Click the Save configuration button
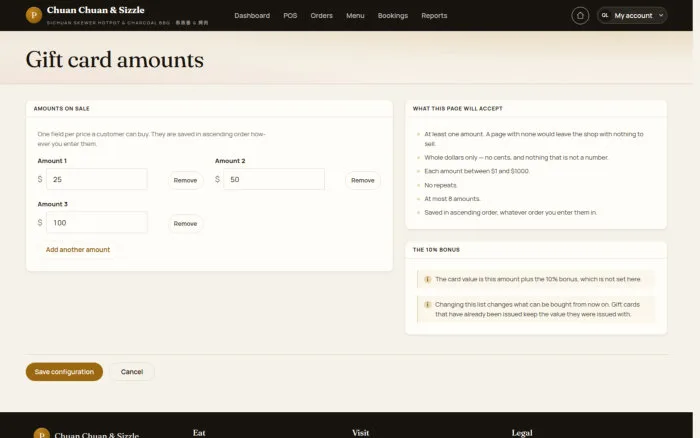 (x=64, y=371)
